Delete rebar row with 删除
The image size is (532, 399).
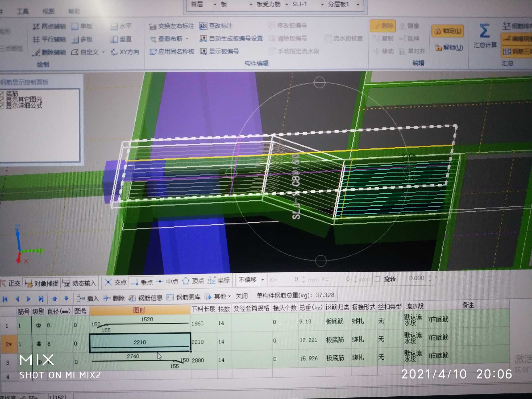(114, 298)
